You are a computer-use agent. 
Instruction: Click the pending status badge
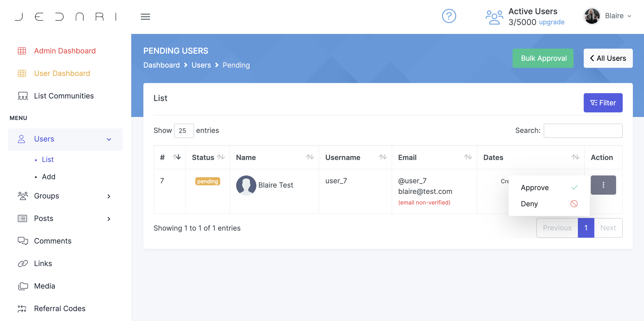(207, 181)
